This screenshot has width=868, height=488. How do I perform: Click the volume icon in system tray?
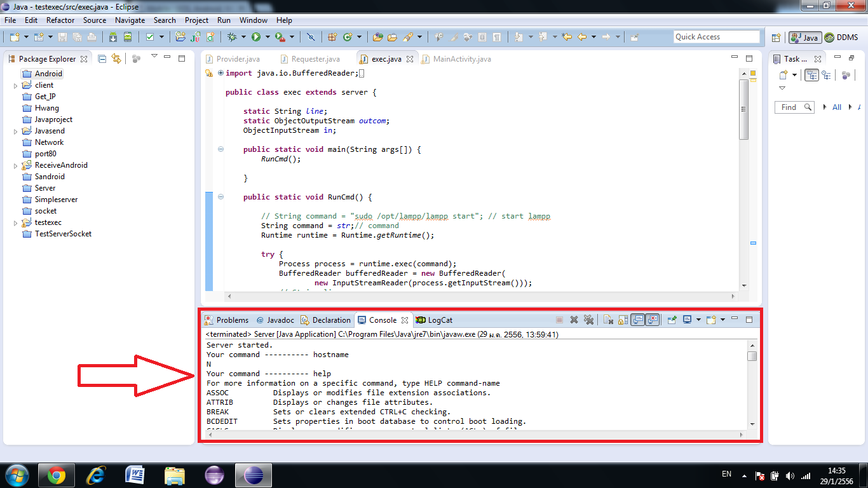click(x=790, y=475)
